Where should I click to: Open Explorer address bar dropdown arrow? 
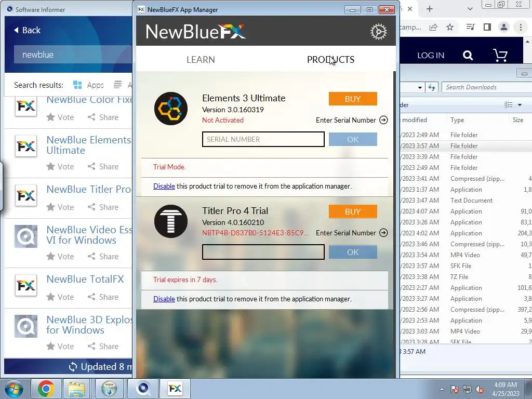click(x=420, y=87)
